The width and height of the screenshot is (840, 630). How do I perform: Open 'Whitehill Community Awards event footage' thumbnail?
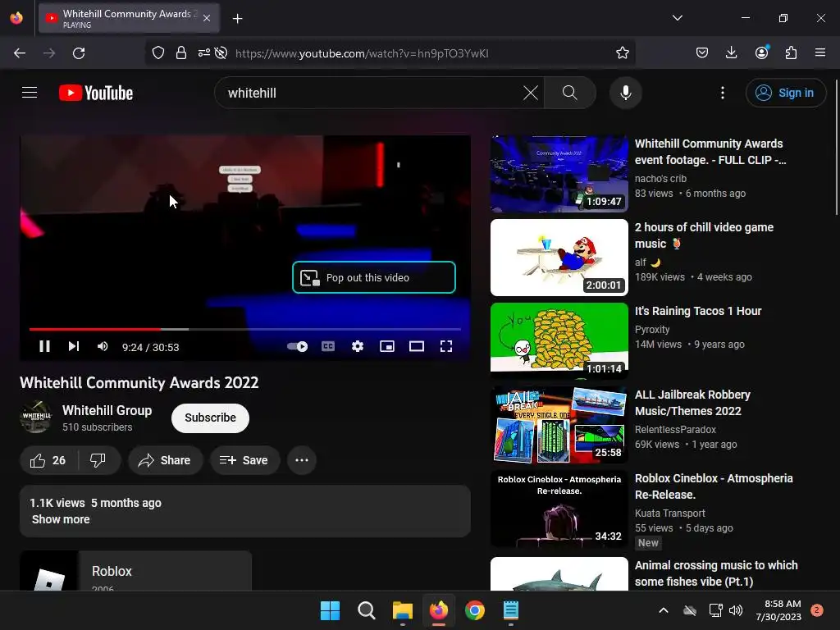coord(559,174)
